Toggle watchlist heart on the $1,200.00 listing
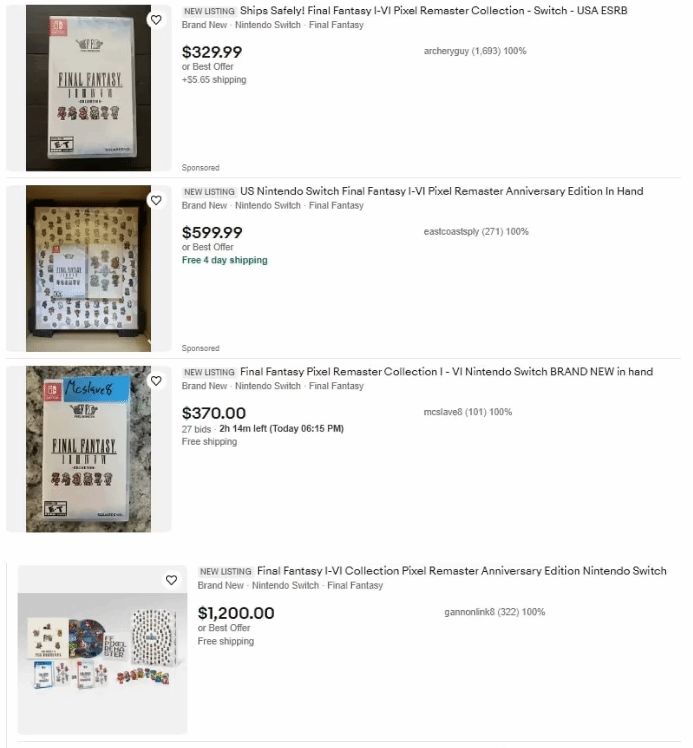The image size is (693, 748). click(x=172, y=580)
